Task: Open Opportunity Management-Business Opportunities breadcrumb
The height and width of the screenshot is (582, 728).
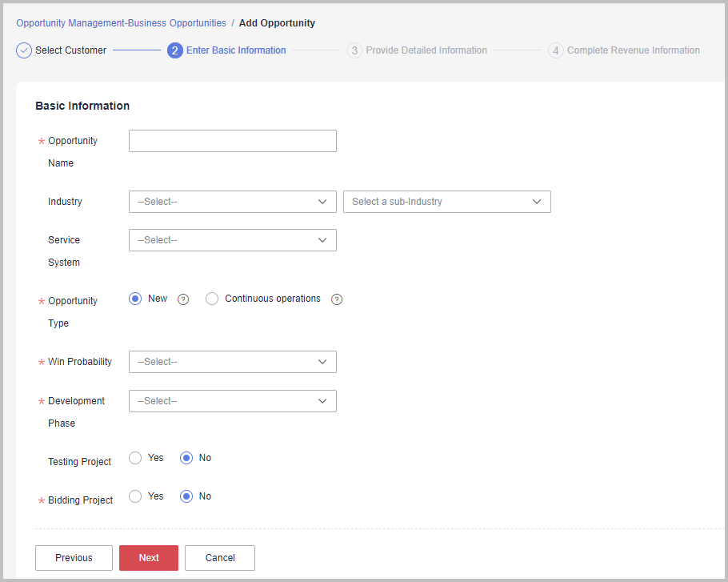Action: click(121, 23)
